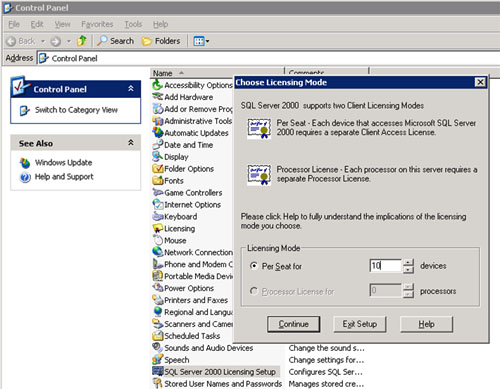Go up one folder level

click(81, 41)
